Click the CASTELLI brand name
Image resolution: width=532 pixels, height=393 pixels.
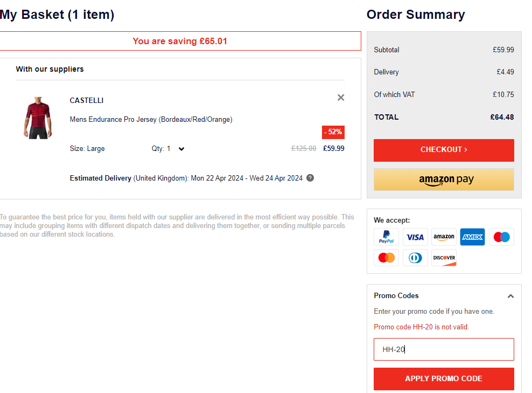point(87,100)
